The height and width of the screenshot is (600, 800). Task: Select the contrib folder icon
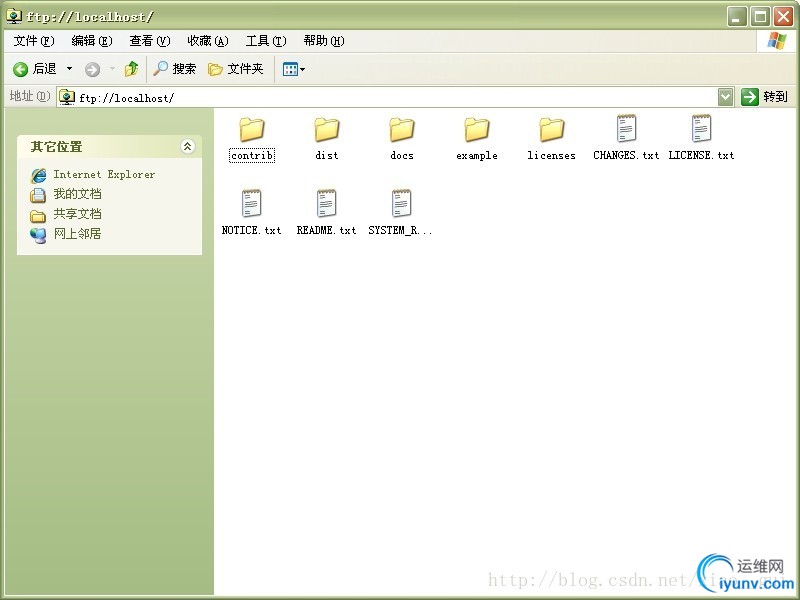(252, 130)
